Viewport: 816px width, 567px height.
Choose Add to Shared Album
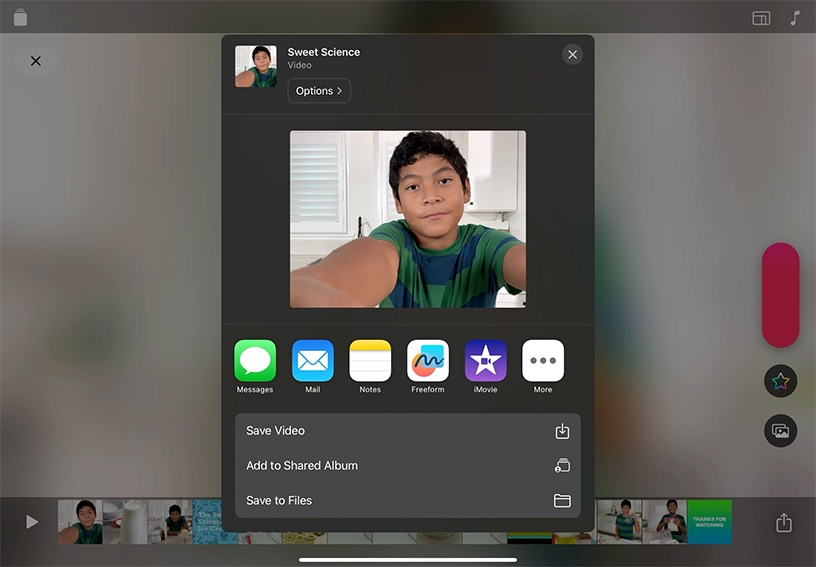pyautogui.click(x=407, y=466)
